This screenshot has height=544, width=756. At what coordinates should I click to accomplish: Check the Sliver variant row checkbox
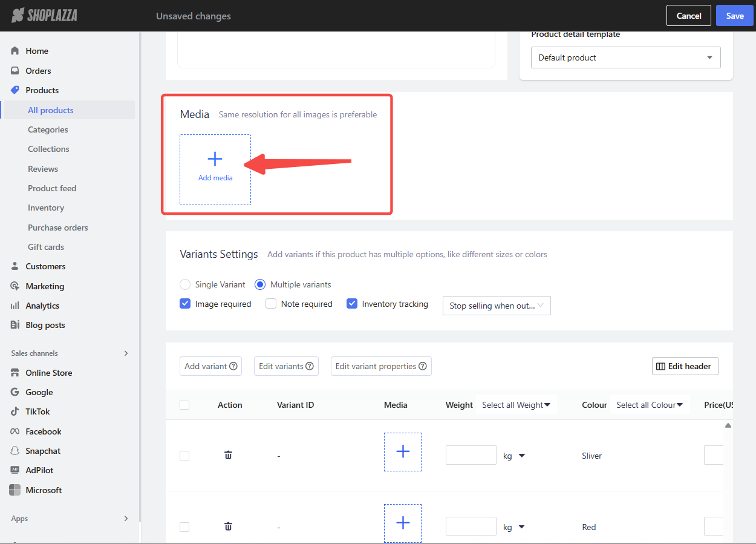pyautogui.click(x=184, y=456)
